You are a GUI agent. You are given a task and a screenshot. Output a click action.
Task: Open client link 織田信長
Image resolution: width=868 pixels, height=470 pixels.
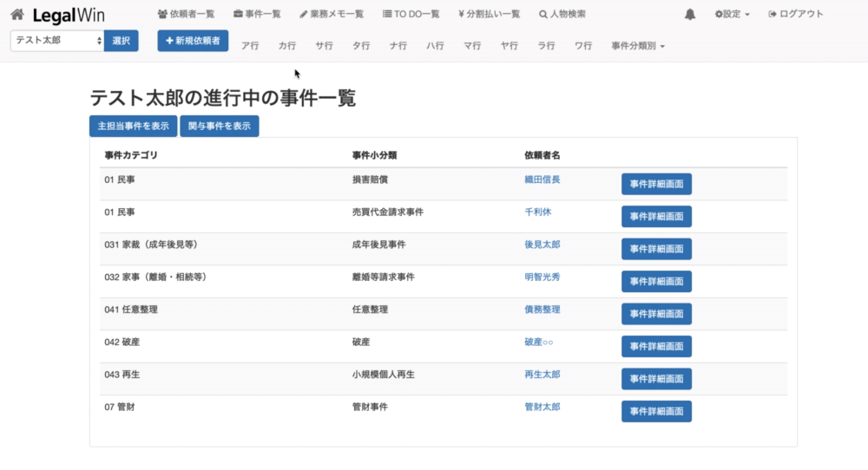click(x=542, y=180)
